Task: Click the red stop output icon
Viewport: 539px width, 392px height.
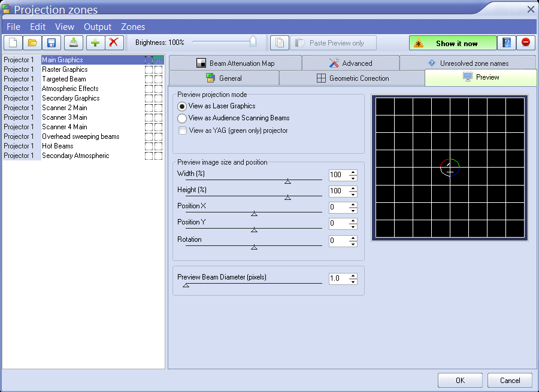Action: tap(525, 43)
